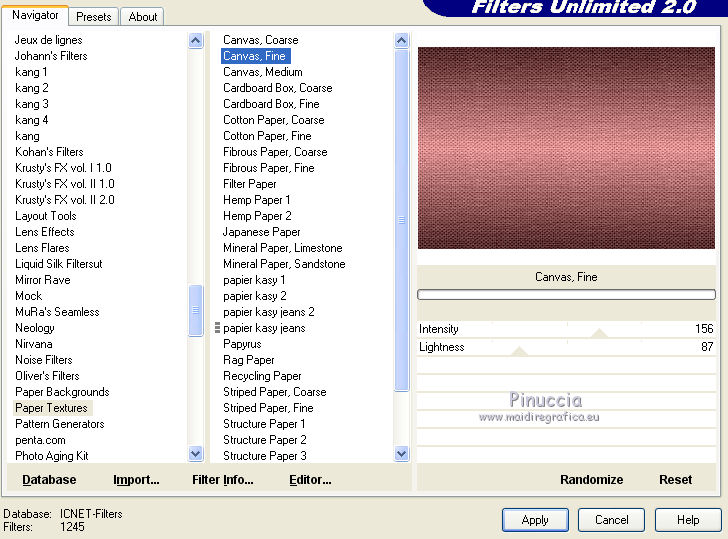Image resolution: width=728 pixels, height=539 pixels.
Task: Randomize the filter settings
Action: (x=592, y=480)
